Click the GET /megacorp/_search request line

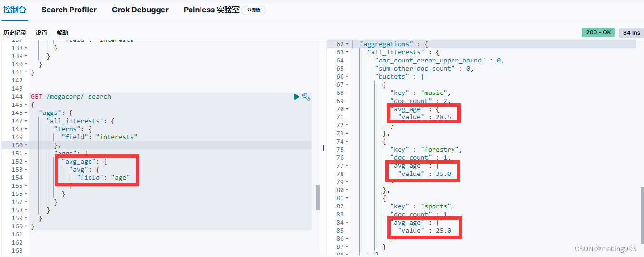pyautogui.click(x=71, y=97)
